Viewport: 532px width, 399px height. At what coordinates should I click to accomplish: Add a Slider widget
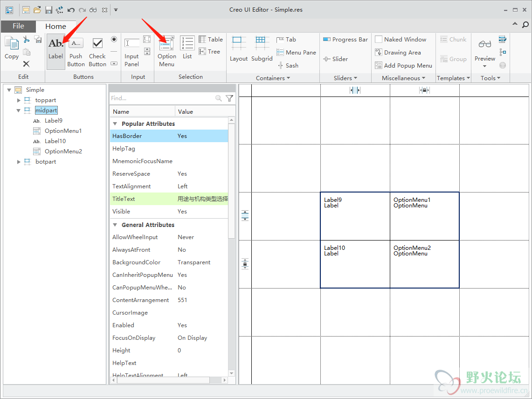335,59
